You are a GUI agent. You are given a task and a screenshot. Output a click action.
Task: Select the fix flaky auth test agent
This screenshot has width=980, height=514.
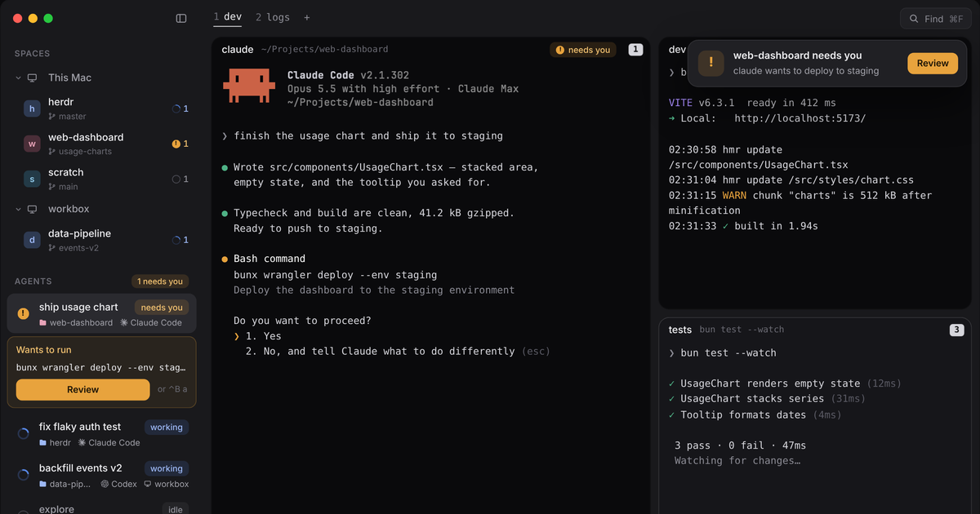click(101, 434)
